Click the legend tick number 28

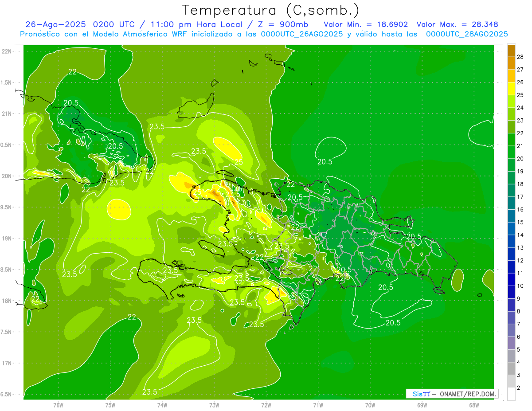tap(520, 57)
